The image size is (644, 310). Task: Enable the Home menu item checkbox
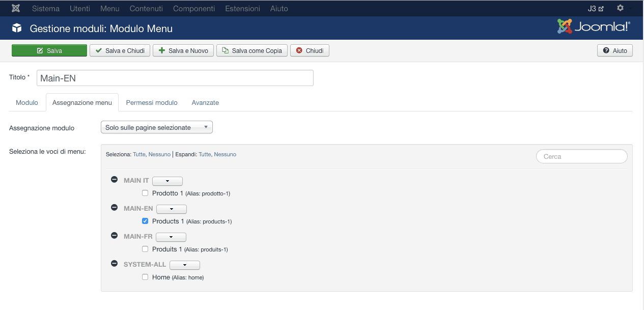click(x=145, y=277)
